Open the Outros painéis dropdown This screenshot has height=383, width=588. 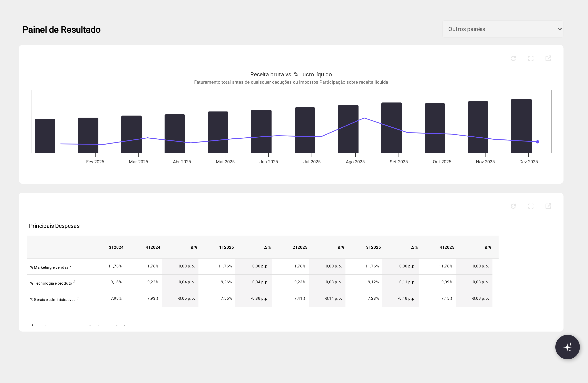click(x=502, y=29)
